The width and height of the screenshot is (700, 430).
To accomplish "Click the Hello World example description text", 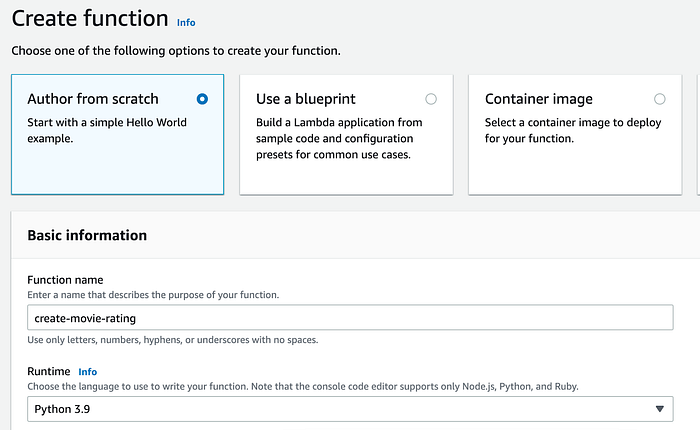I will point(107,131).
